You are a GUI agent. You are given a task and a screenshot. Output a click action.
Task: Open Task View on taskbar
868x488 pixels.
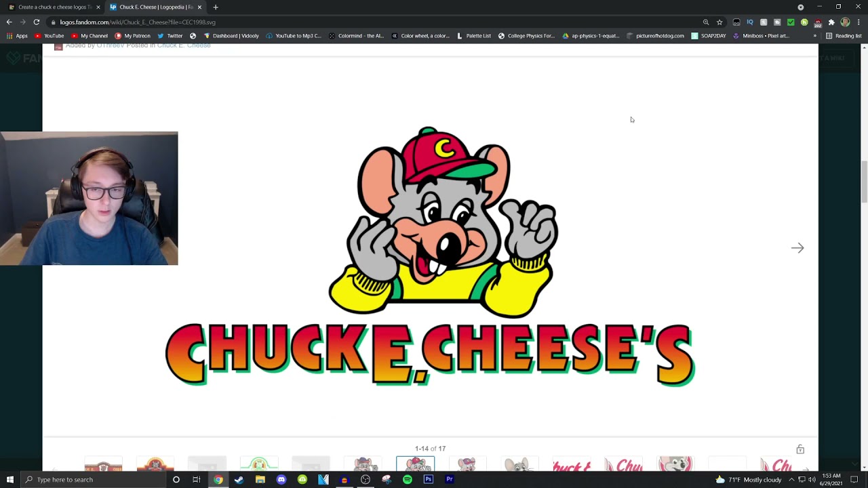click(197, 480)
